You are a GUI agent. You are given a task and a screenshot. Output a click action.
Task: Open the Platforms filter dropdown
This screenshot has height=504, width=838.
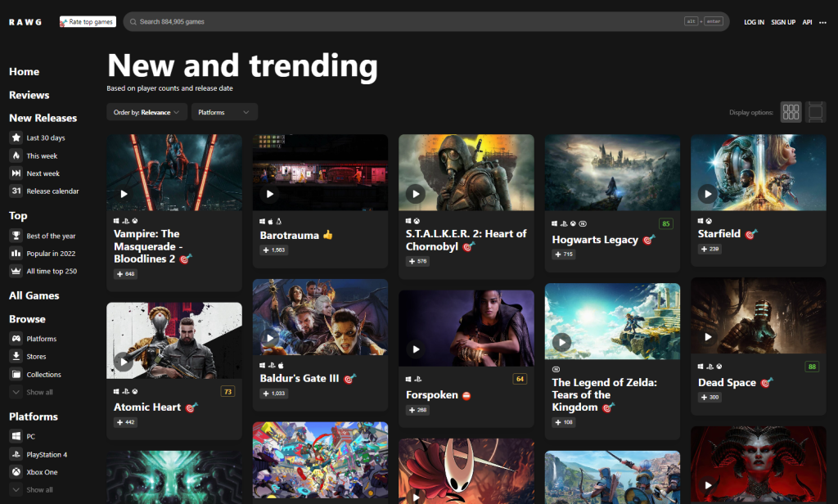tap(224, 112)
